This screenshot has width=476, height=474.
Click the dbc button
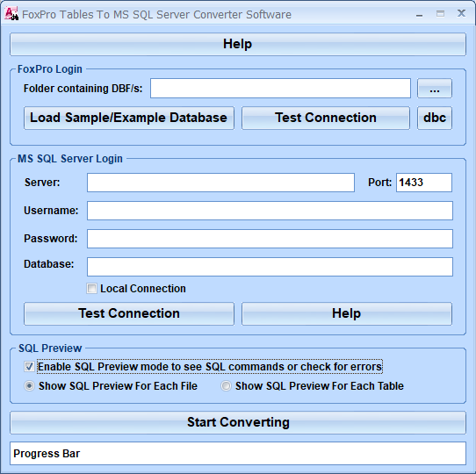[x=435, y=118]
